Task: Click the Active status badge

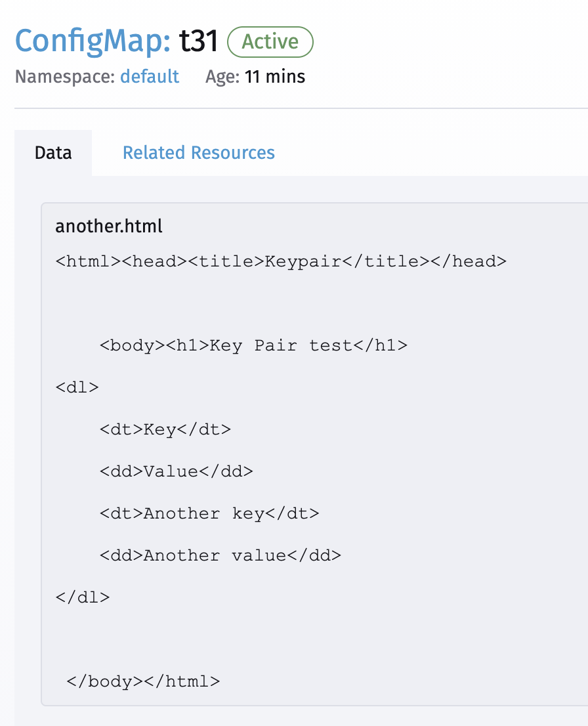Action: (x=270, y=41)
